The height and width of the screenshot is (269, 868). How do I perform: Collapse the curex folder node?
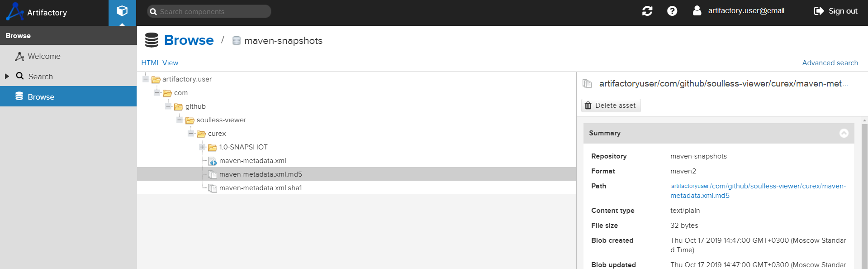191,134
